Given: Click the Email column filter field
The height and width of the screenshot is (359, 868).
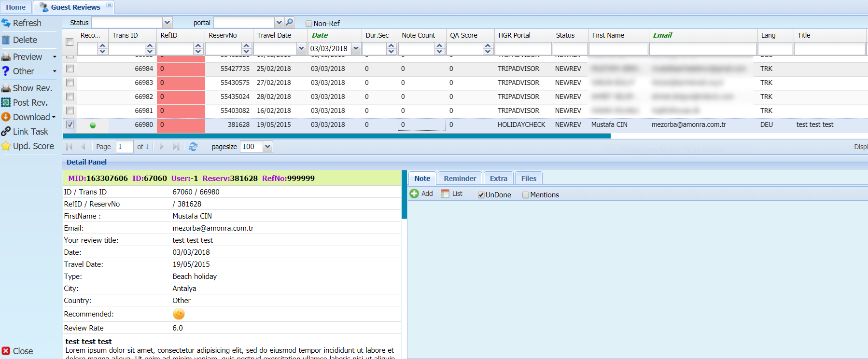Looking at the screenshot, I should (703, 49).
